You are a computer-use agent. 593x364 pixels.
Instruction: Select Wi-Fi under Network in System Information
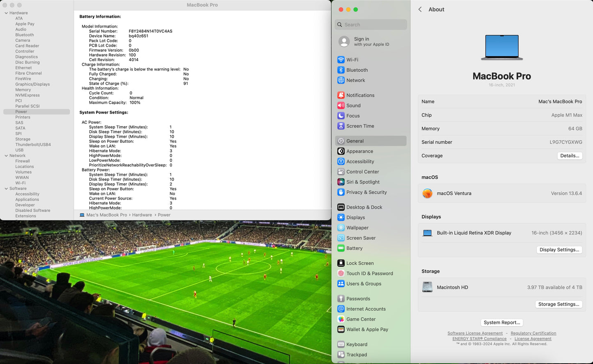(x=21, y=183)
